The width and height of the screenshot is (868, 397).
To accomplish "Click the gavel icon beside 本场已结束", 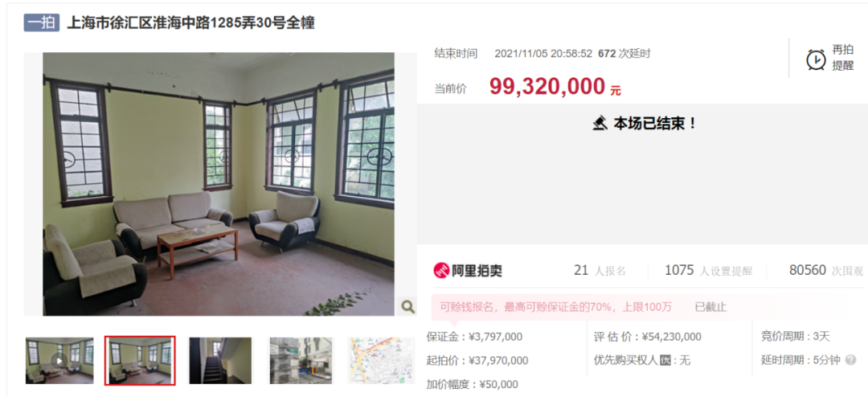I will [600, 124].
